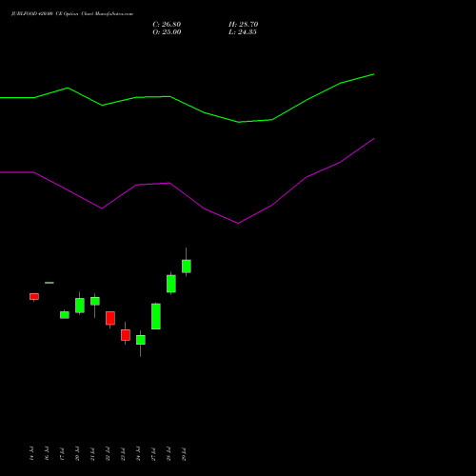This screenshot has width=476, height=476.
Task: Click the chart title text at top left
Action: pyautogui.click(x=72, y=14)
